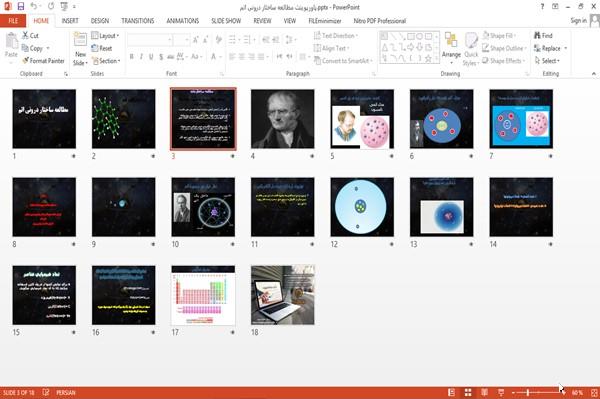This screenshot has height=399, width=600.
Task: Open Help question mark icon
Action: 542,7
